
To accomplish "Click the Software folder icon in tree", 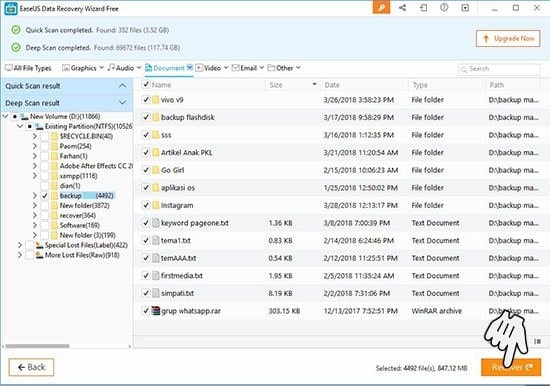I will (54, 225).
